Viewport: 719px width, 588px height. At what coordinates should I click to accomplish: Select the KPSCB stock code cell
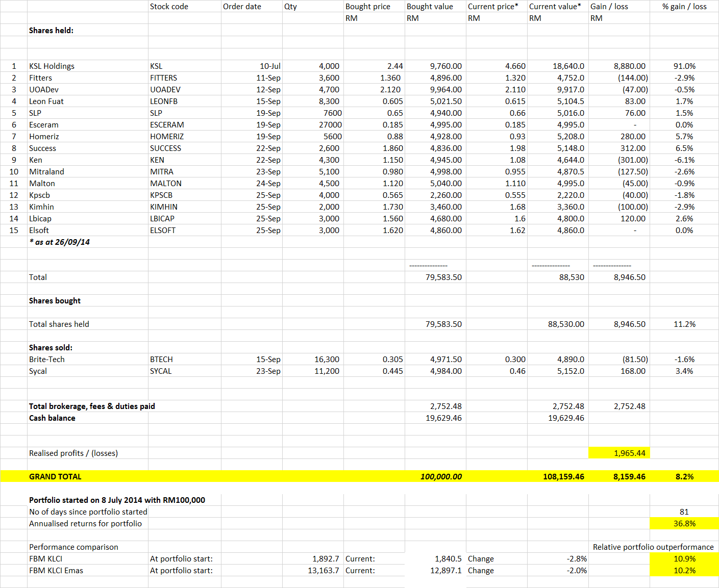(184, 195)
